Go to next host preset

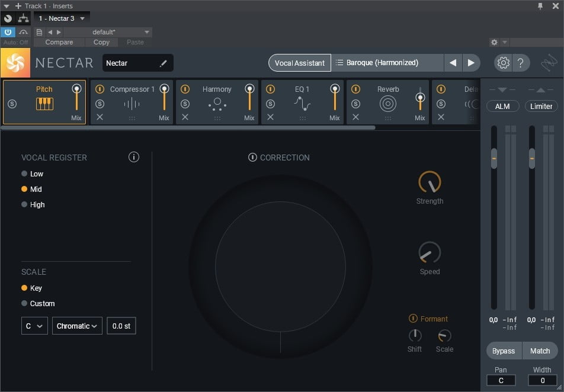[x=59, y=32]
